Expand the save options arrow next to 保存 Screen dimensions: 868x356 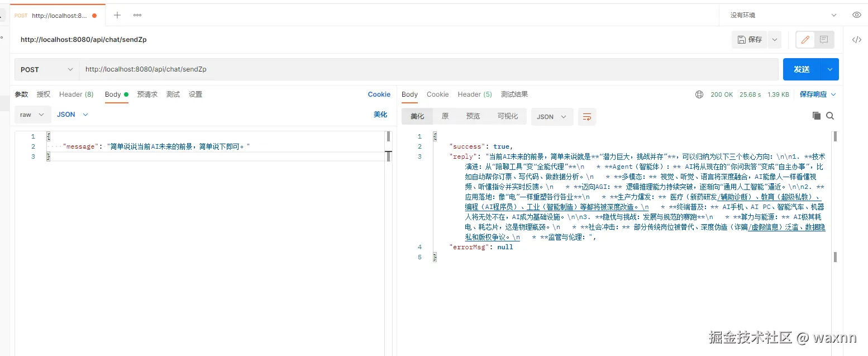(774, 40)
